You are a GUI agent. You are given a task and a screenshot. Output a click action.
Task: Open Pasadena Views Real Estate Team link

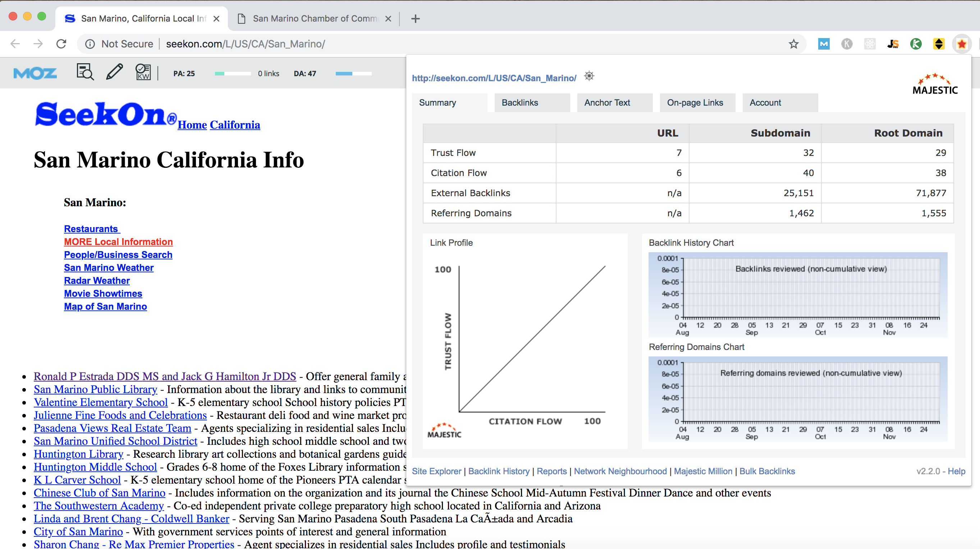[x=113, y=428]
